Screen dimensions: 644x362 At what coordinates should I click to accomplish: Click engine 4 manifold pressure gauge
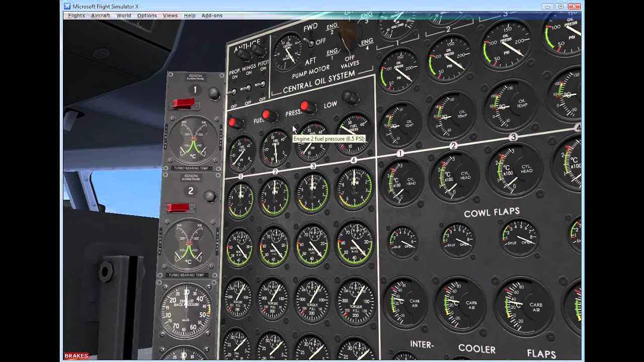click(355, 242)
